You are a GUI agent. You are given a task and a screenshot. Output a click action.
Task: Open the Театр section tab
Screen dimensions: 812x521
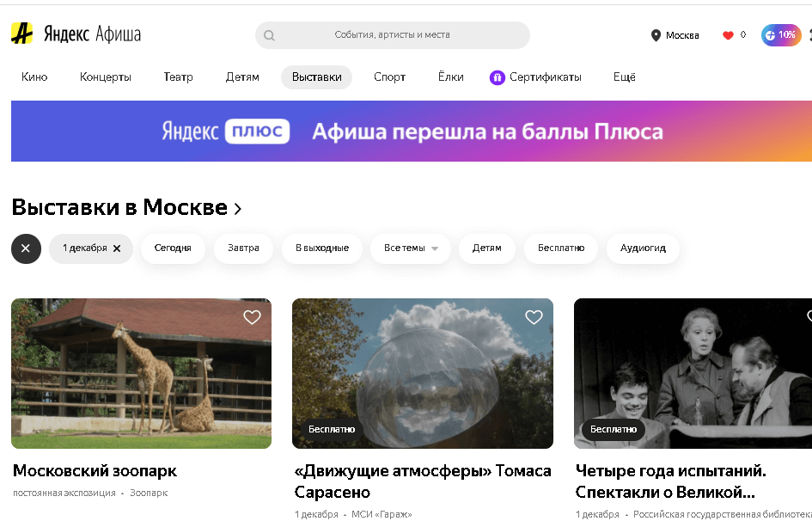[x=178, y=77]
